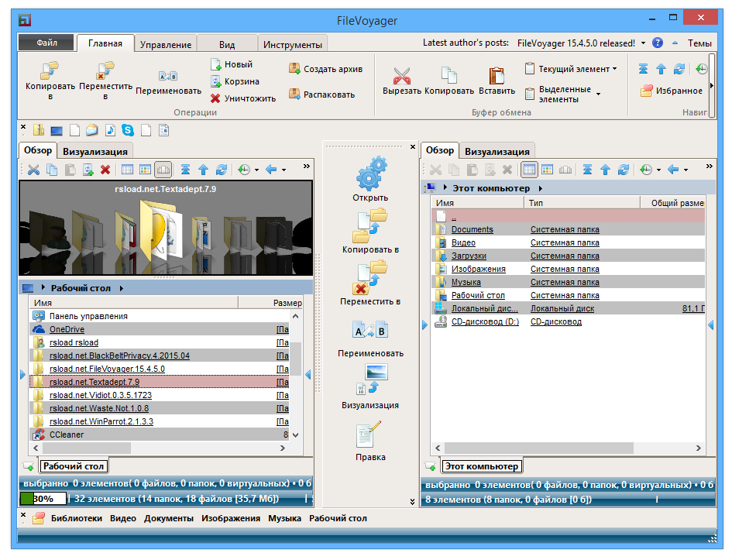Click right pane horizontal scrollbar

[568, 448]
